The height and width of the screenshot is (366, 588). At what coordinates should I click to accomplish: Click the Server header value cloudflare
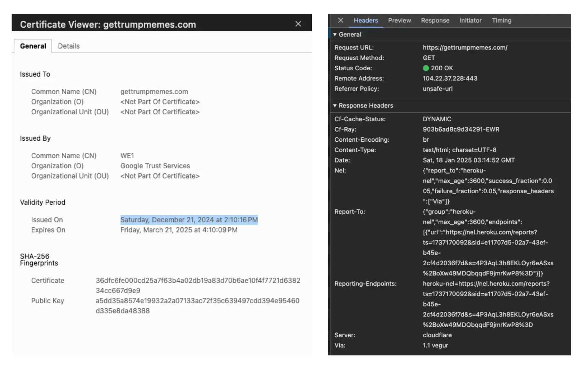(x=437, y=335)
